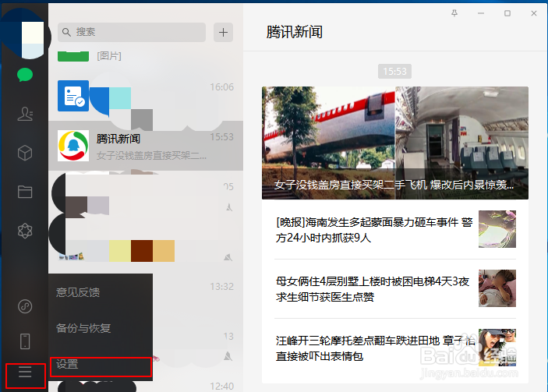Viewport: 548px width, 392px height.
Task: Open the 腾讯新闻 conversation row
Action: (x=146, y=146)
